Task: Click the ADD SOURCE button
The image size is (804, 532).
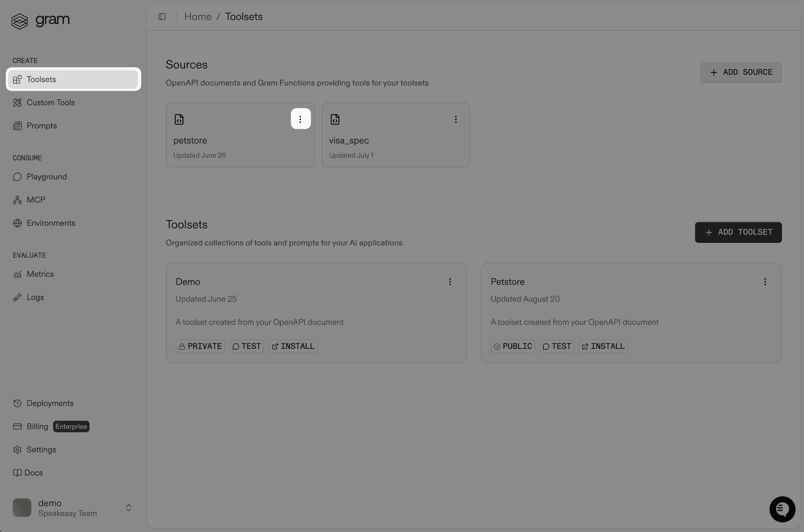Action: tap(740, 72)
